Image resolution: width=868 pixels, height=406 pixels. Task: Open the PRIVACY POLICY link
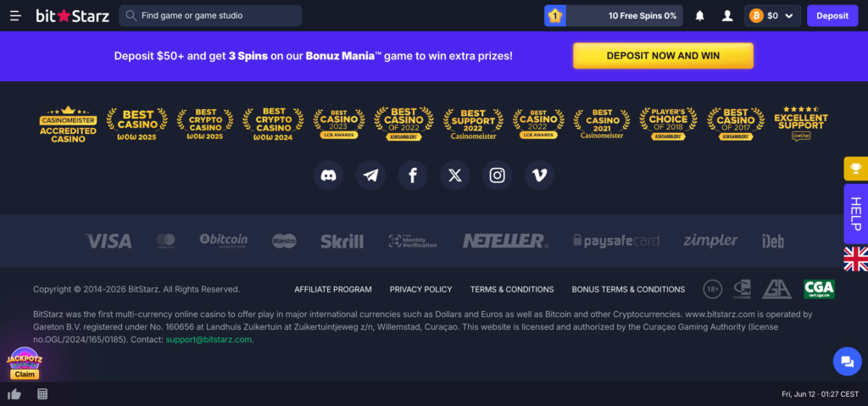420,289
